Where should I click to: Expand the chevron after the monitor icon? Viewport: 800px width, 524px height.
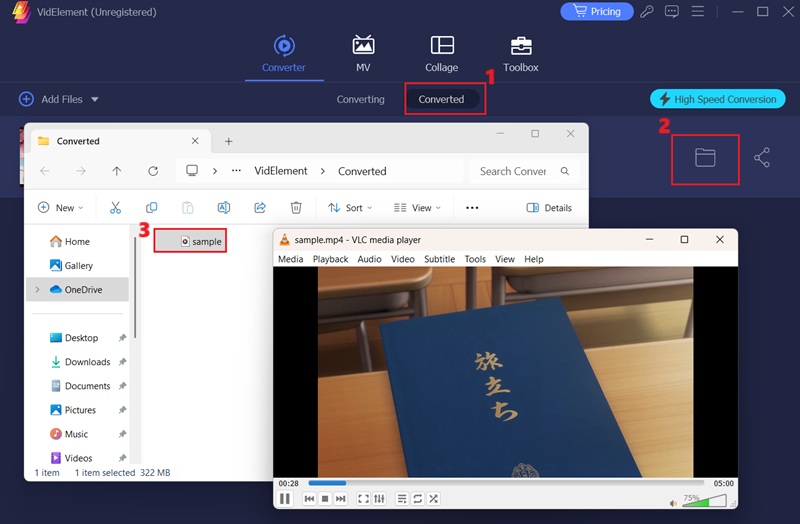point(215,171)
